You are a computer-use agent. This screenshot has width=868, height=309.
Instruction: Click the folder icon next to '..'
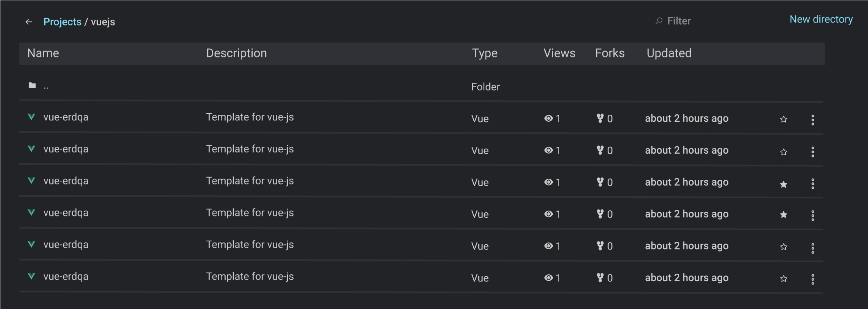coord(32,85)
